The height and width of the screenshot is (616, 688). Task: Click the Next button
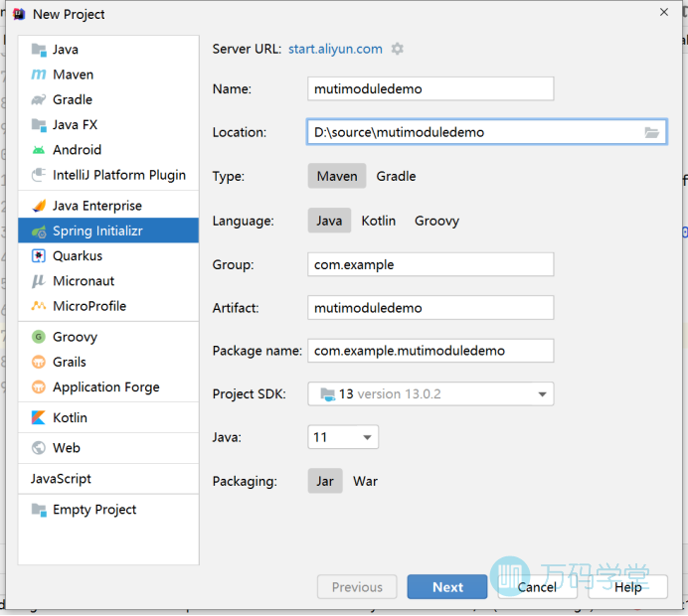(x=447, y=587)
